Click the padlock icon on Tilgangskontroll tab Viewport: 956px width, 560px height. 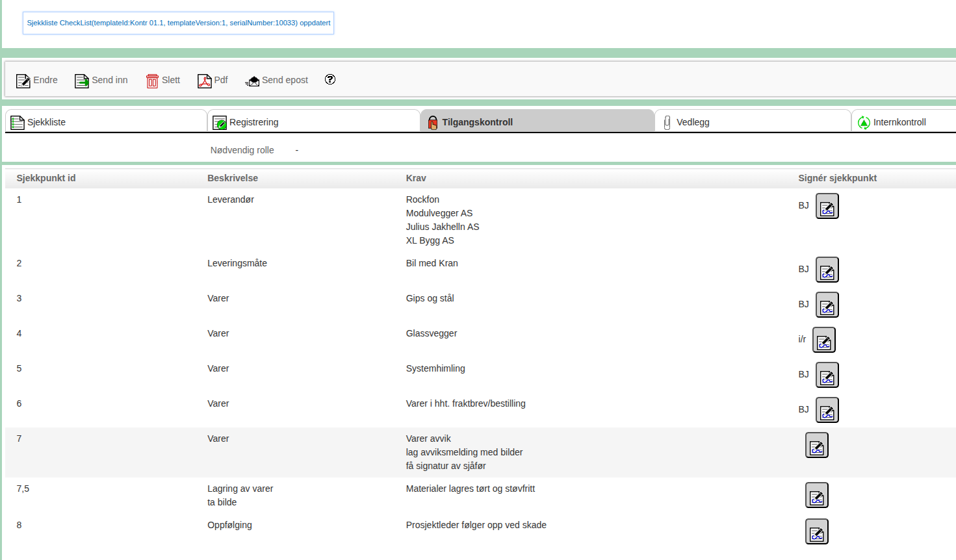(x=433, y=121)
